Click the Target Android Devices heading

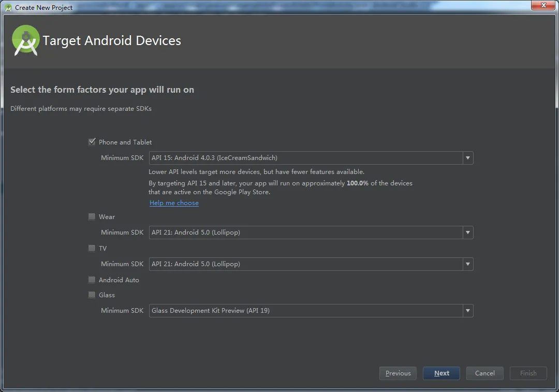point(112,41)
